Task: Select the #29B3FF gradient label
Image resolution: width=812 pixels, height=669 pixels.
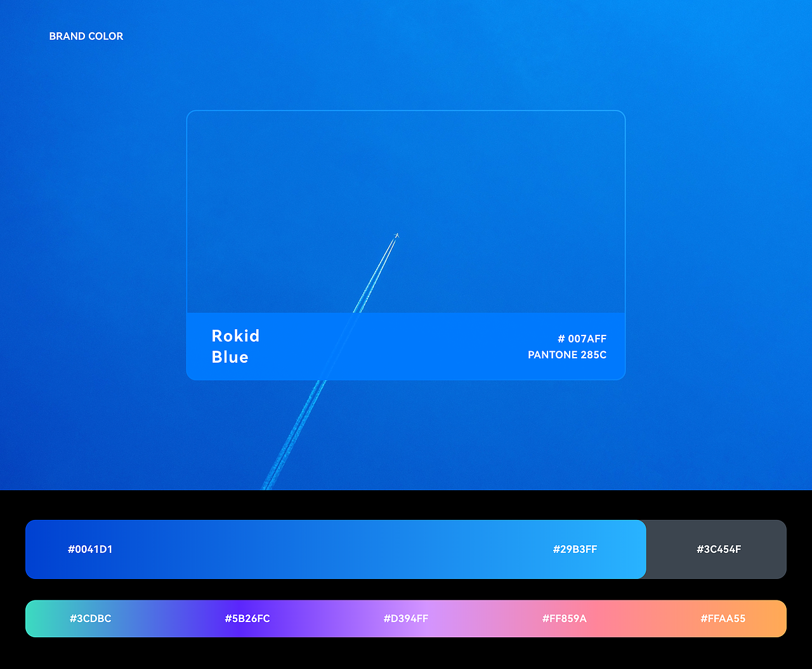Action: coord(575,549)
